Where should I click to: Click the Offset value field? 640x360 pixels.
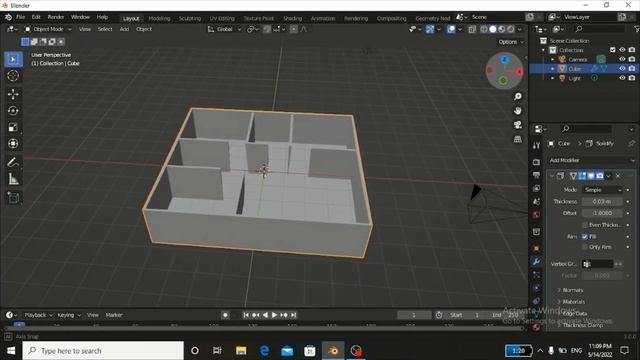point(602,213)
